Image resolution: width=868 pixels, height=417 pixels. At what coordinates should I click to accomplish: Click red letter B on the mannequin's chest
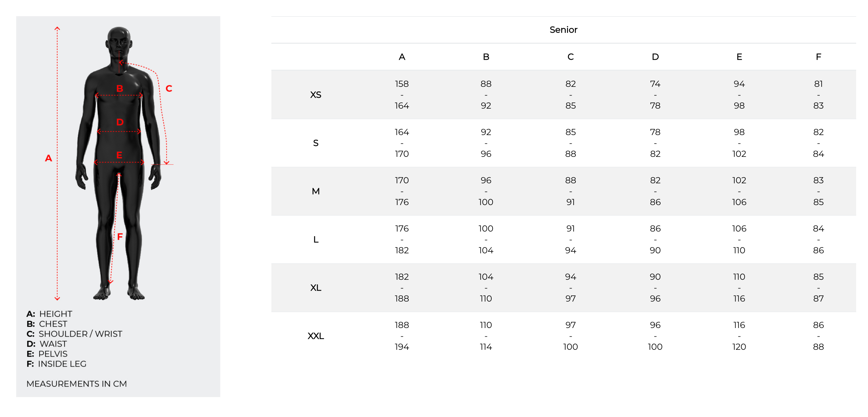pyautogui.click(x=120, y=88)
